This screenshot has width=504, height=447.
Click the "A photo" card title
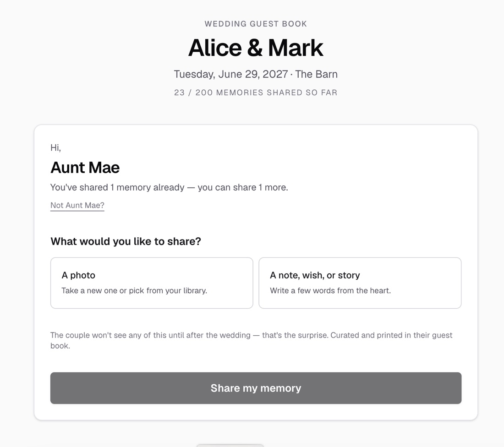78,275
